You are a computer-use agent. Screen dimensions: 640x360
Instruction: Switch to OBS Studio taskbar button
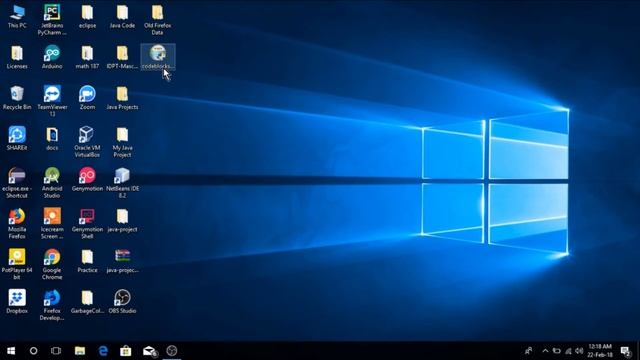172,351
